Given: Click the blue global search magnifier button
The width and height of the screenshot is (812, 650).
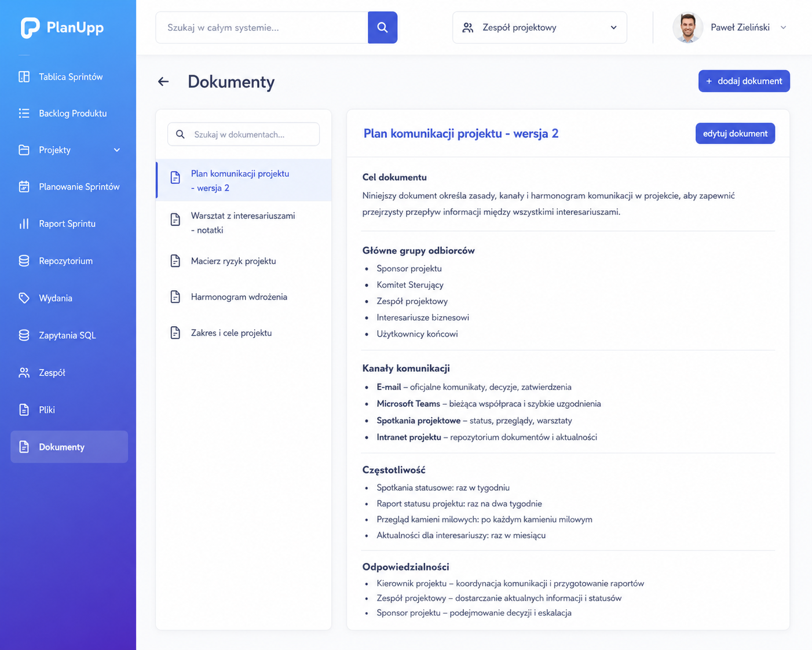Looking at the screenshot, I should 382,27.
